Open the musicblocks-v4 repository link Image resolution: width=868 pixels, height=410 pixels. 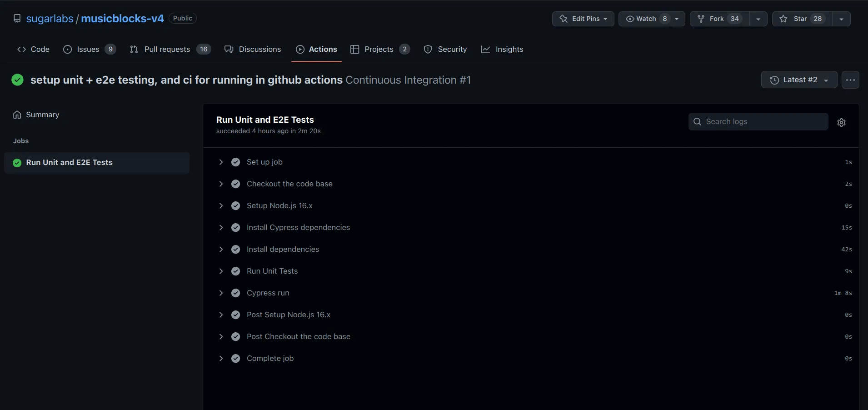click(122, 19)
